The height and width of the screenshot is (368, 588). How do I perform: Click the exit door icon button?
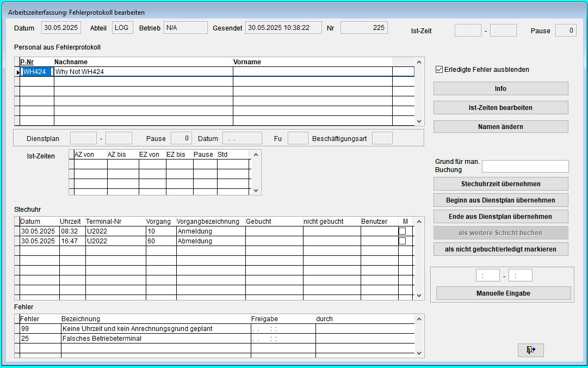[530, 350]
